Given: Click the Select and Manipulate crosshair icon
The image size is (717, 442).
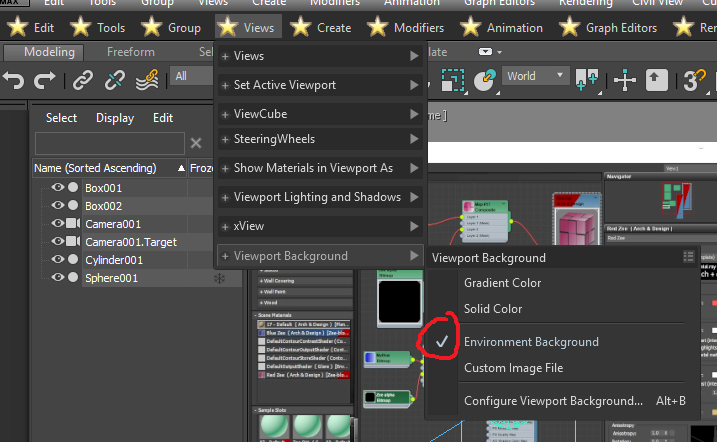Looking at the screenshot, I should (625, 80).
